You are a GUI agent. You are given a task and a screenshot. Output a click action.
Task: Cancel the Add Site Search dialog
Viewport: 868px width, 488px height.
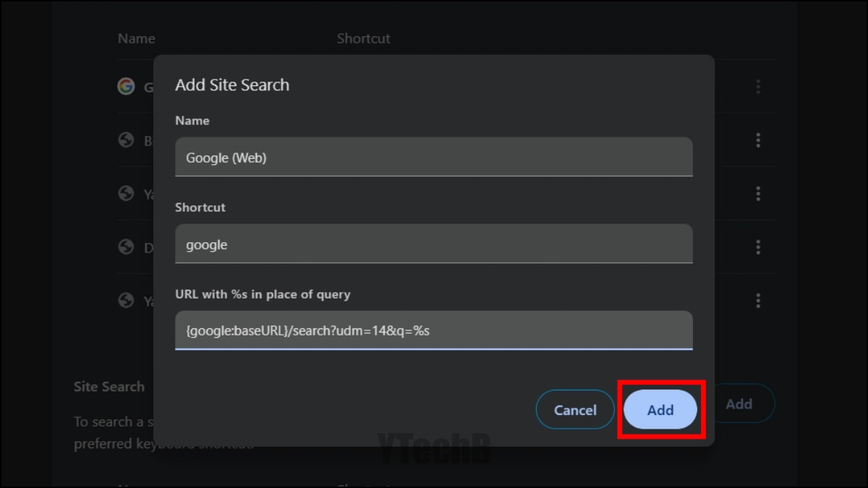(575, 410)
